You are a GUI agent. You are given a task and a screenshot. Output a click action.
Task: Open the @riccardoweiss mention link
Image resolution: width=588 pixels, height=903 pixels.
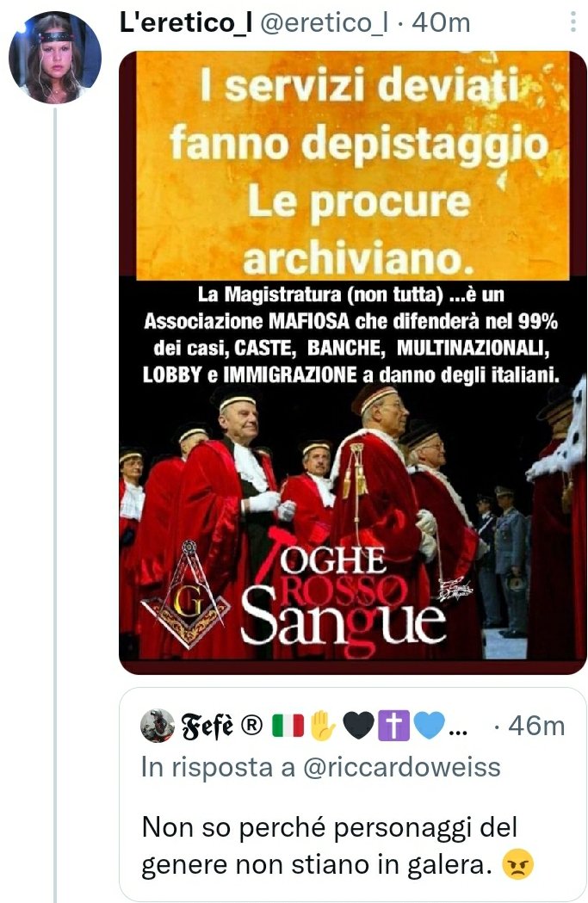click(401, 767)
